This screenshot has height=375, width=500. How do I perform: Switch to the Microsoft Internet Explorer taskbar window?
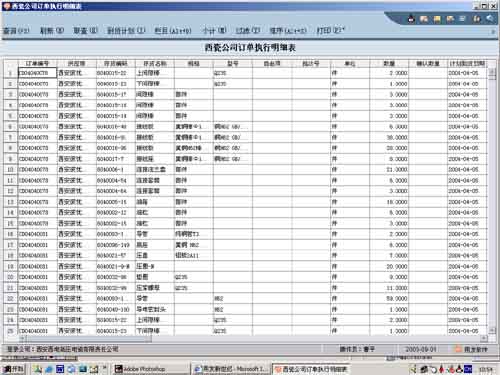point(231,369)
